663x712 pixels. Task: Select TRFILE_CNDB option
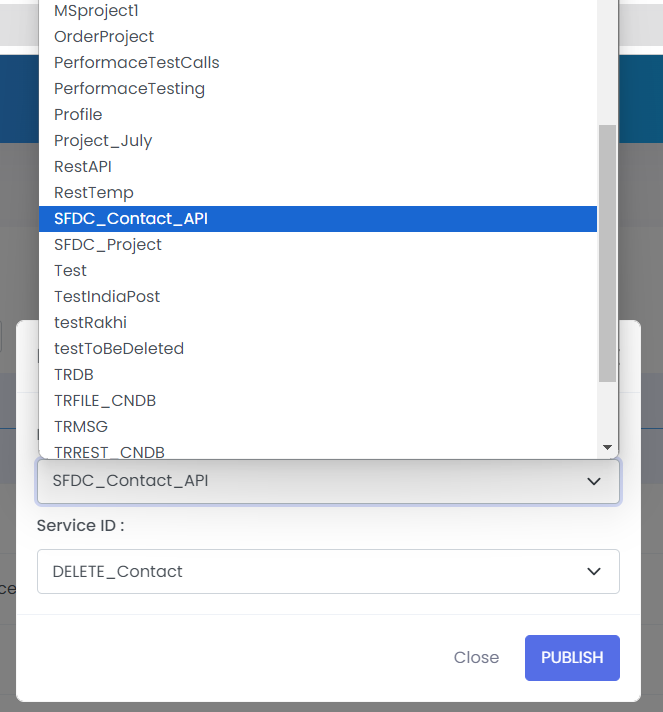(x=318, y=401)
